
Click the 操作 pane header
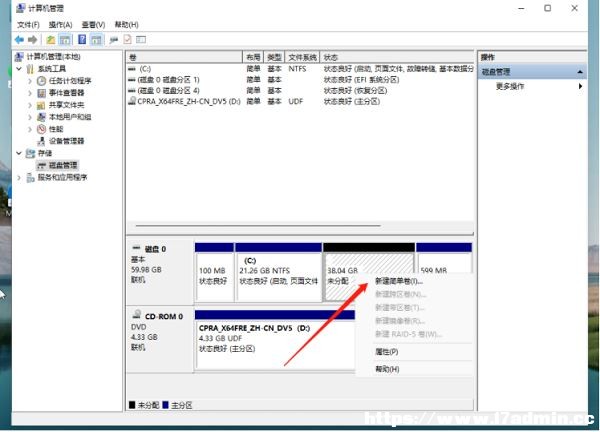[532, 57]
